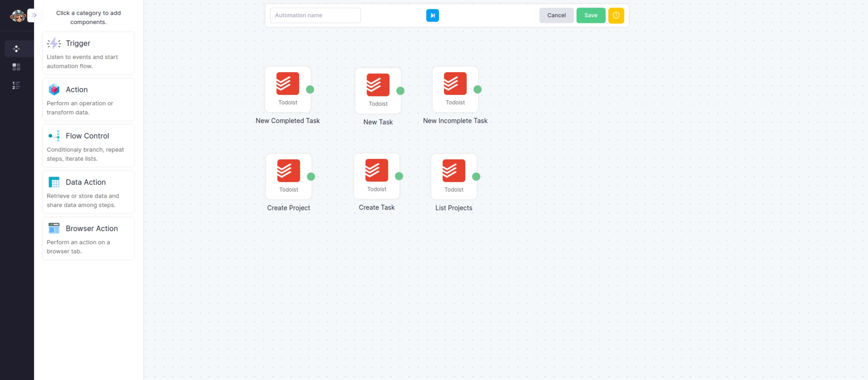Select the Trigger category card

(88, 53)
